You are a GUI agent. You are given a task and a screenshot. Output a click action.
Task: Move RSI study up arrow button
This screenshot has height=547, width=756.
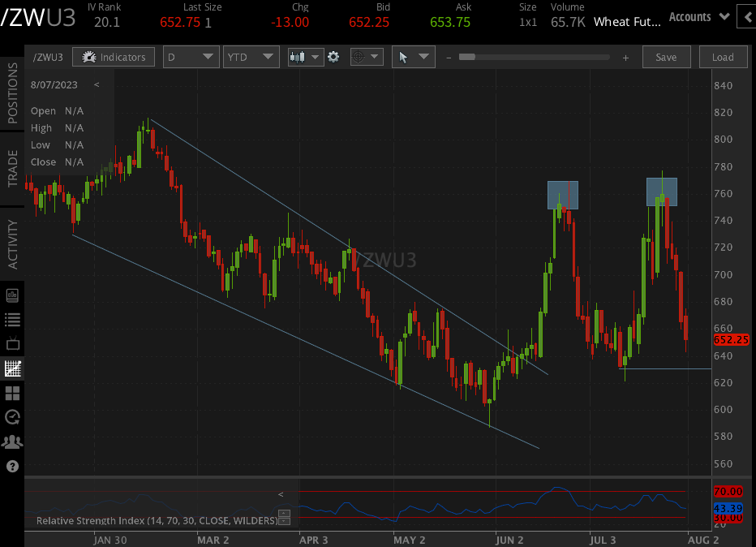pos(285,513)
